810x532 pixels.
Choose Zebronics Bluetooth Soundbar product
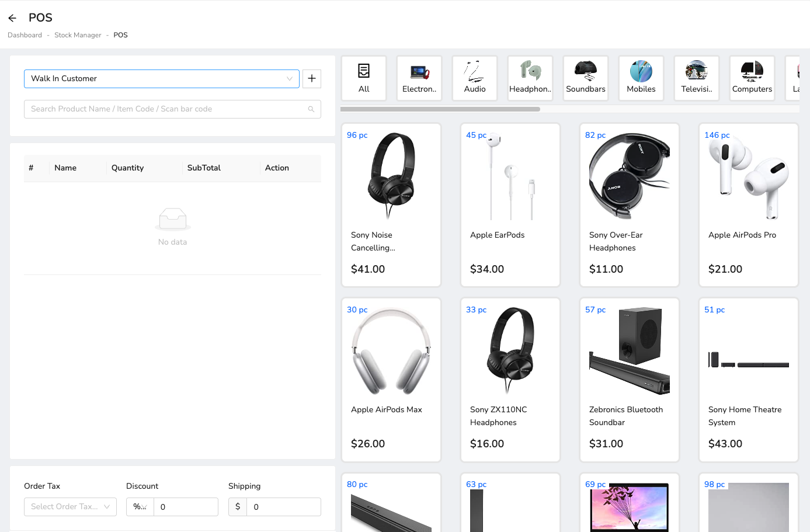pyautogui.click(x=630, y=380)
